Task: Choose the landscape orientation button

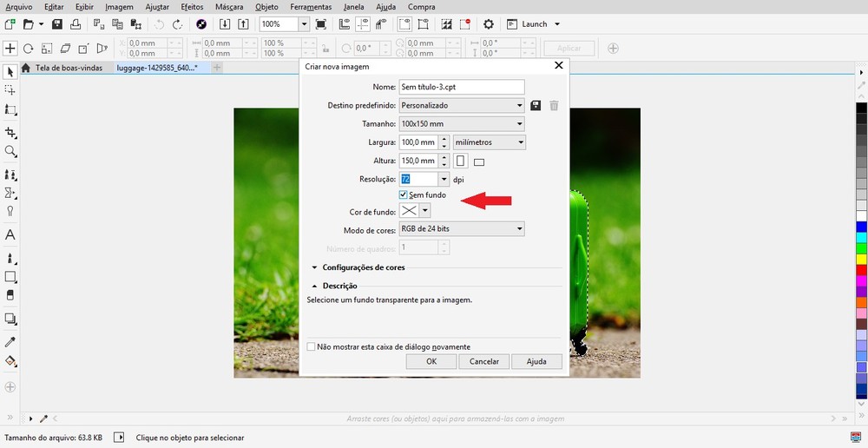Action: (x=479, y=162)
